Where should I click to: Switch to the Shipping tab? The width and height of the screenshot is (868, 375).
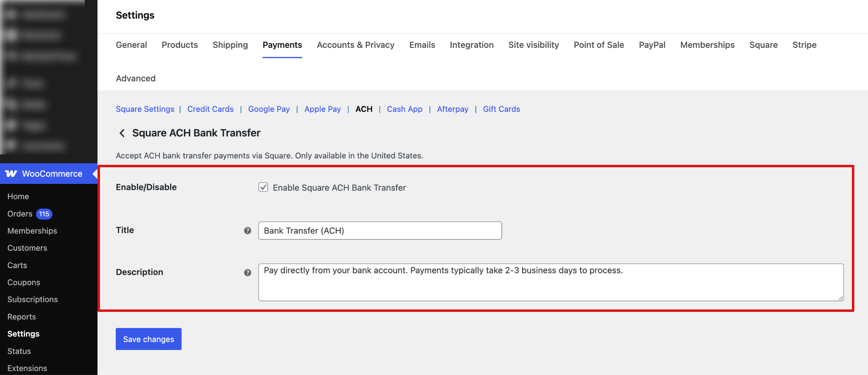coord(230,45)
